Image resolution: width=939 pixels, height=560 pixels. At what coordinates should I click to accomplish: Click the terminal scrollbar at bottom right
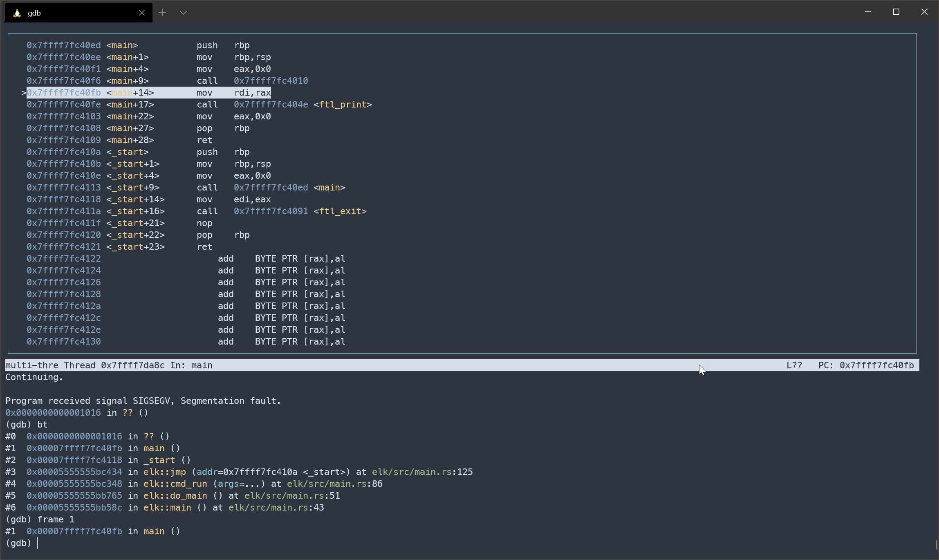pos(936,544)
